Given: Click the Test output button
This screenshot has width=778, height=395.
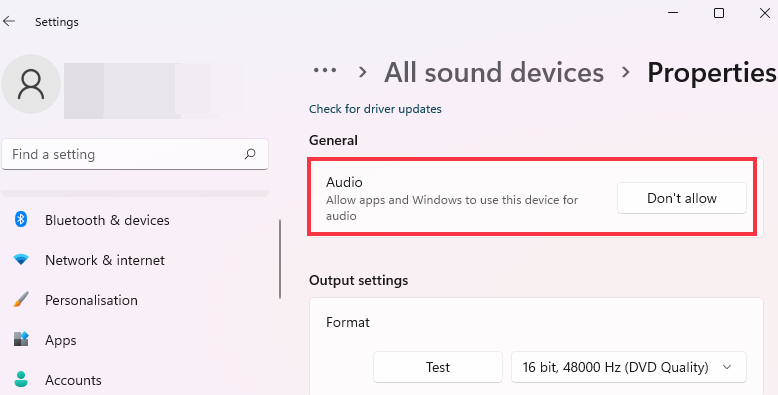Looking at the screenshot, I should tap(438, 367).
